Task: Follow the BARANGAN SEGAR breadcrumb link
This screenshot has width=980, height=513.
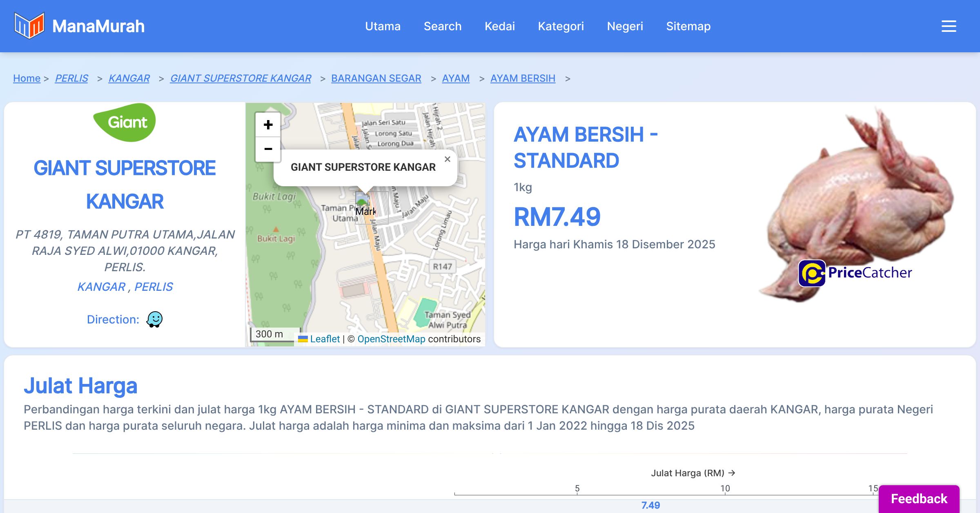Action: 376,78
